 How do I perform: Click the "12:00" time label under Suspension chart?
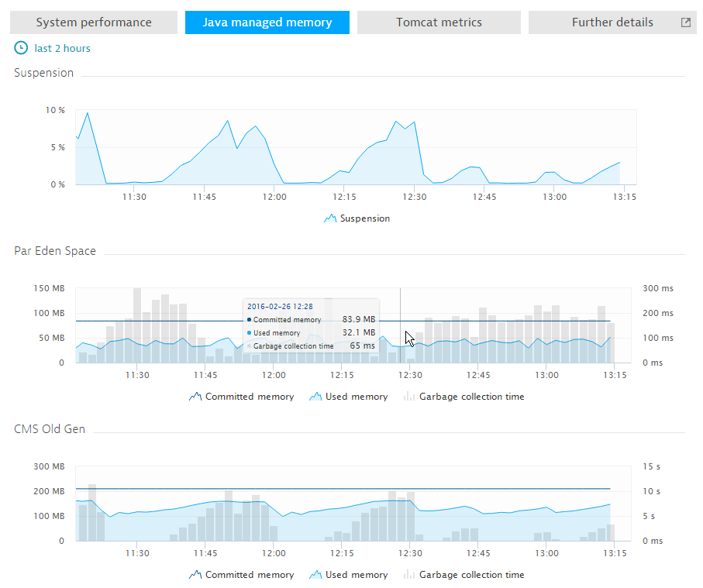pos(274,197)
